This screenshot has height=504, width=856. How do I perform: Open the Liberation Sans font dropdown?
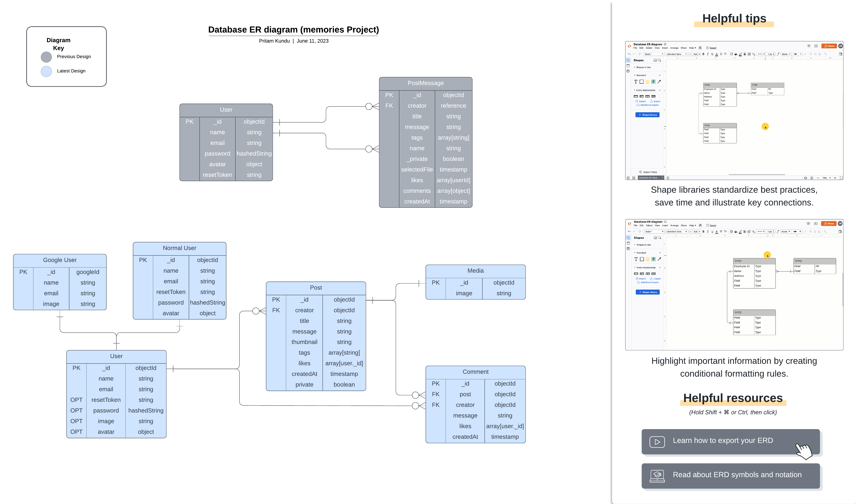click(676, 54)
